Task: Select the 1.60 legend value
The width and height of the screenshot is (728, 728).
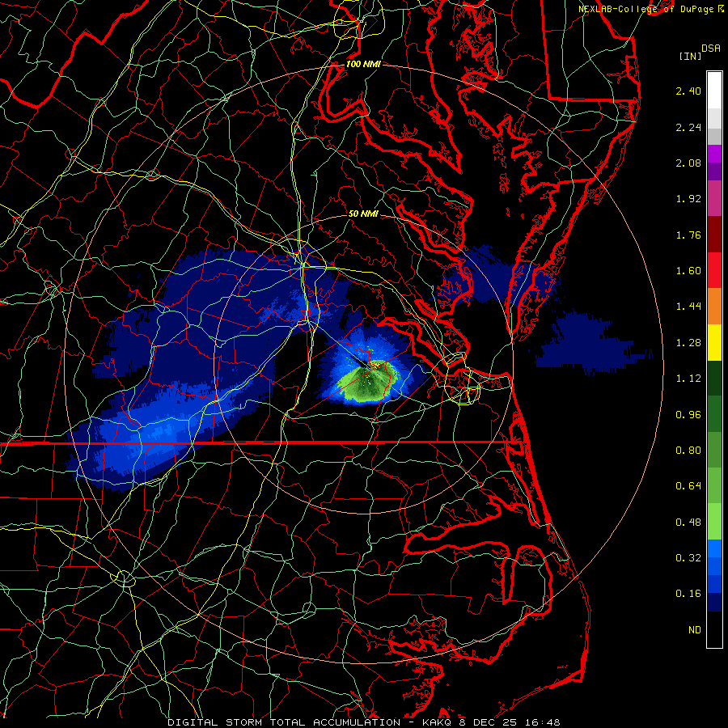Action: (688, 271)
